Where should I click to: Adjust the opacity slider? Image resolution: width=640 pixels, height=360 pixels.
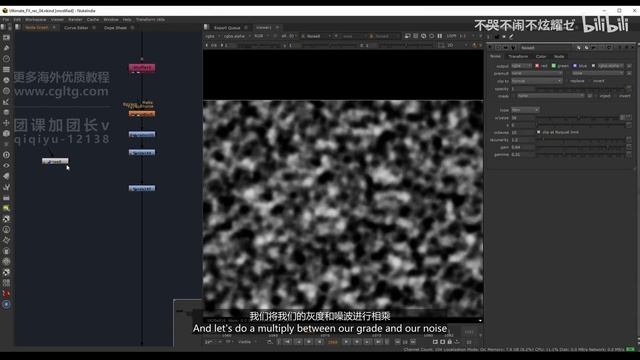[x=580, y=89]
